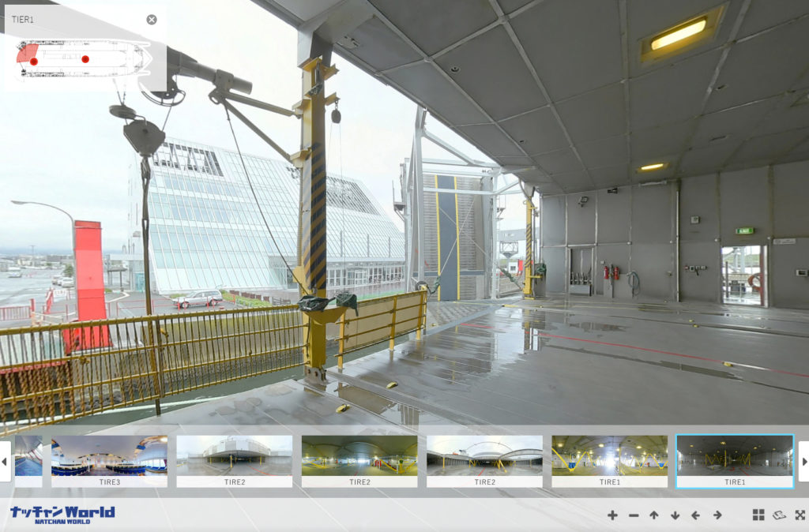
Task: Jump to the center red map hotspot
Action: click(85, 59)
